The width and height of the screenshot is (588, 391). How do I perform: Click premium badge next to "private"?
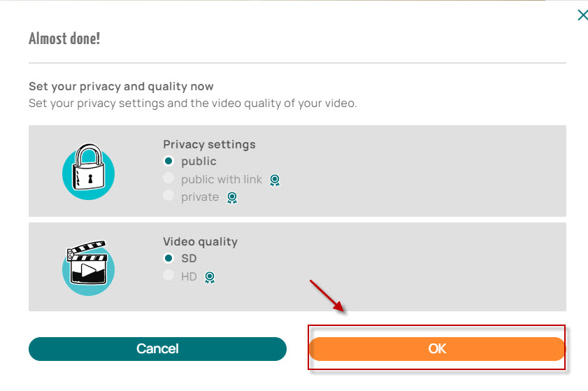[x=232, y=198]
